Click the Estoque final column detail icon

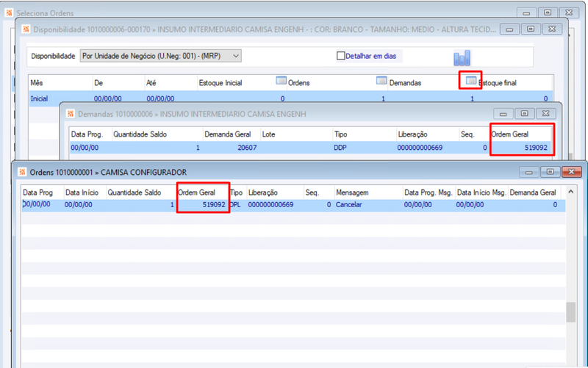click(471, 80)
